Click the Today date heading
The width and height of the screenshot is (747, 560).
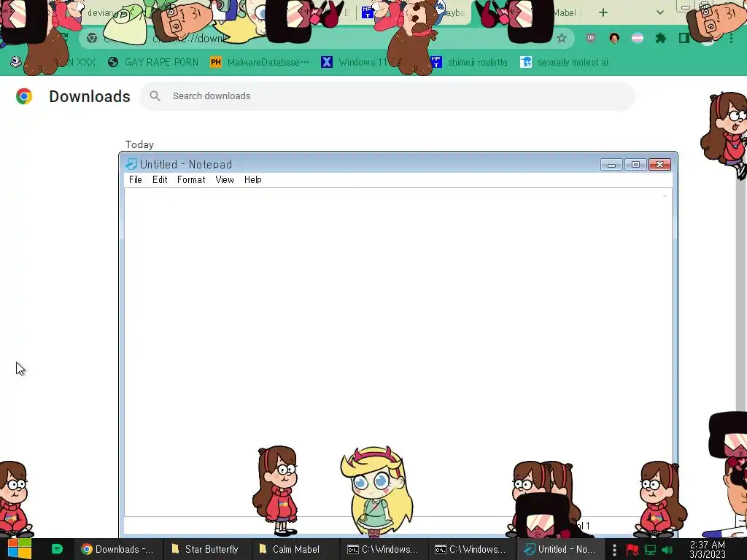[139, 144]
